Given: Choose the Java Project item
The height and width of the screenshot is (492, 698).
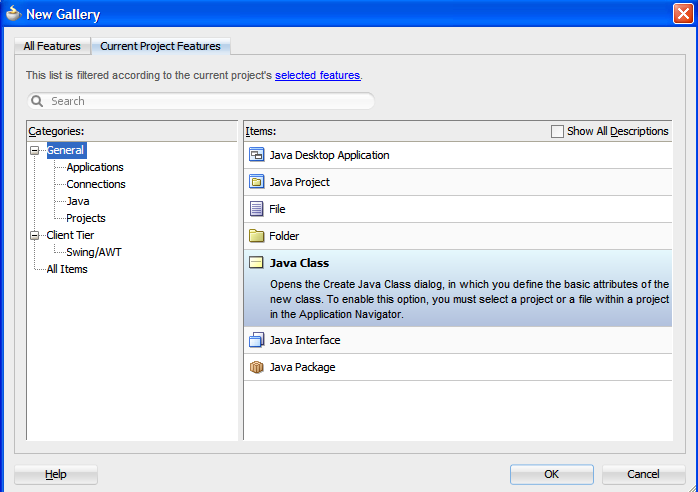Looking at the screenshot, I should 458,182.
